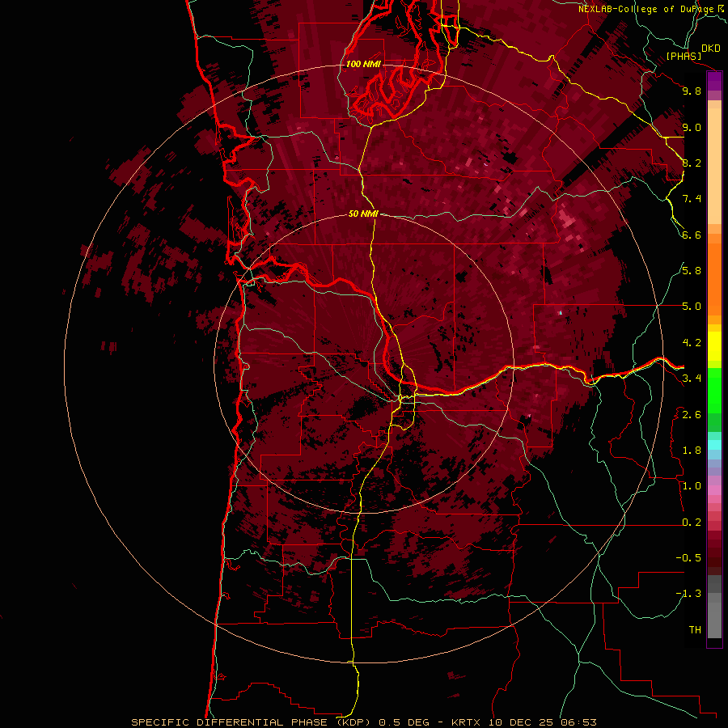Click the orange segment of the color bar
This screenshot has height=728, width=728.
[x=714, y=278]
